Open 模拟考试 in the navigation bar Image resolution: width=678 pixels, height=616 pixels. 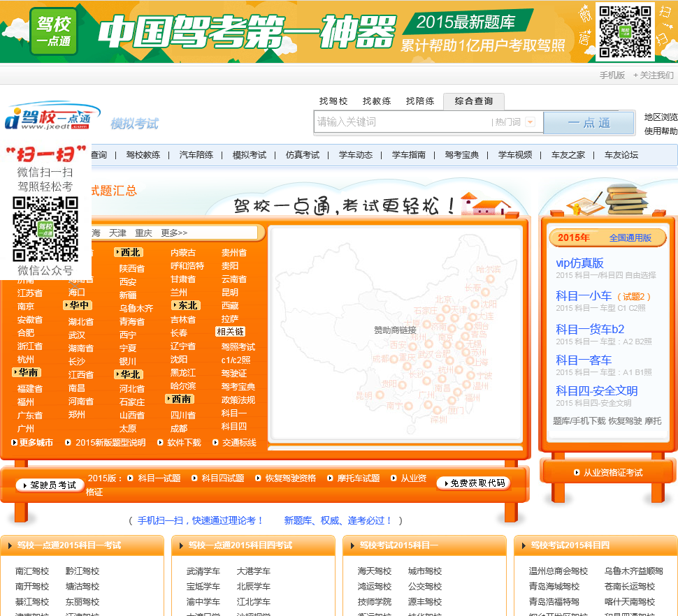(x=250, y=154)
